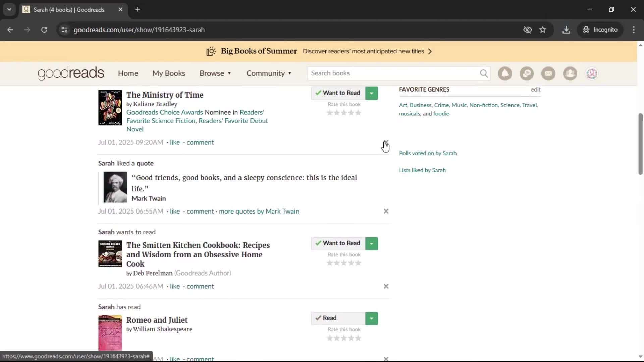
Task: Expand shelf dropdown for The Ministry of Time
Action: pos(372,93)
